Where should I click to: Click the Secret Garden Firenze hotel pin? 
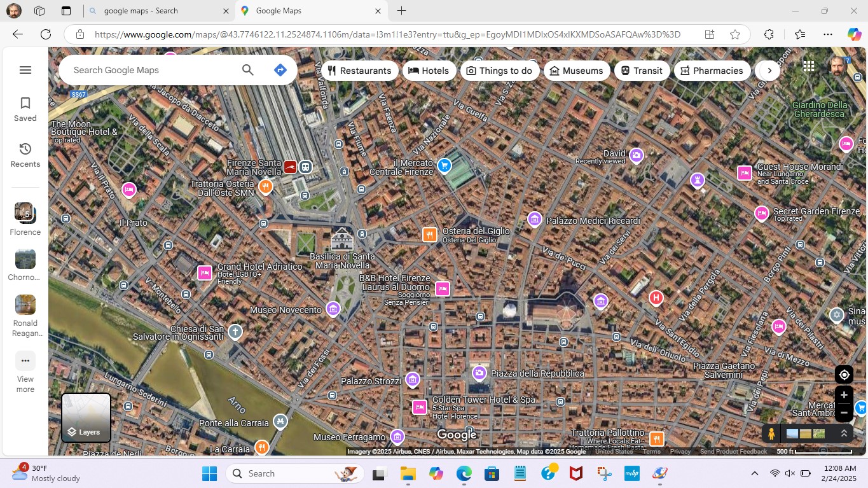click(762, 214)
